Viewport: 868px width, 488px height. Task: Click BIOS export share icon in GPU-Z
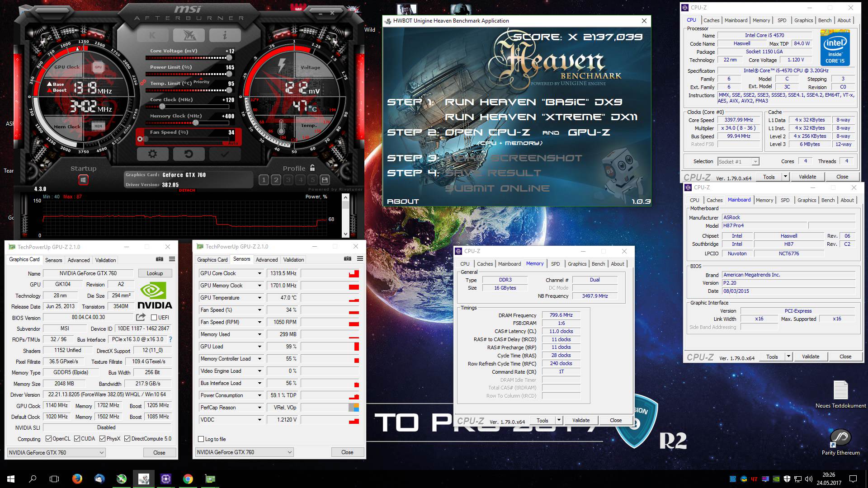click(141, 317)
